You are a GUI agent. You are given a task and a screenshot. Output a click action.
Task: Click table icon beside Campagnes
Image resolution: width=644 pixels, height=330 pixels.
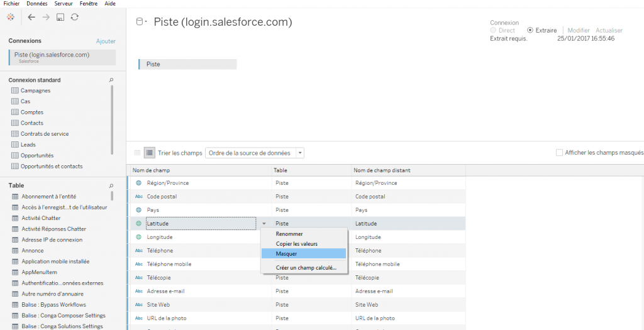click(15, 91)
